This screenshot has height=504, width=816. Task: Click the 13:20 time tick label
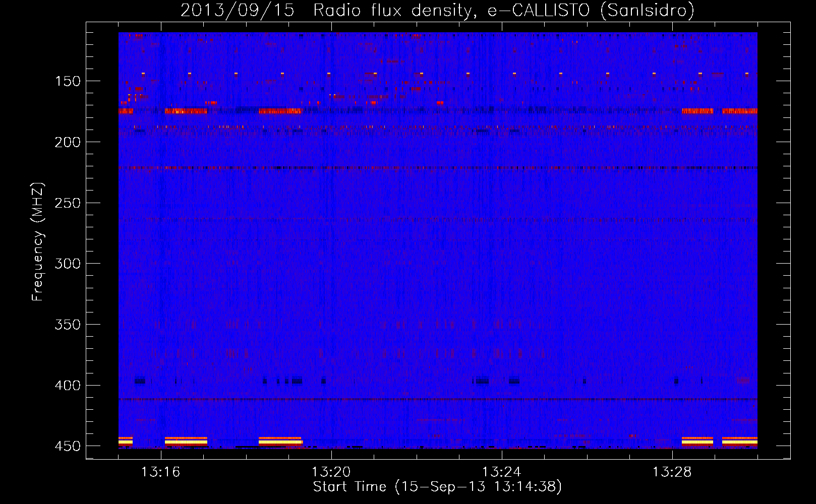(331, 472)
